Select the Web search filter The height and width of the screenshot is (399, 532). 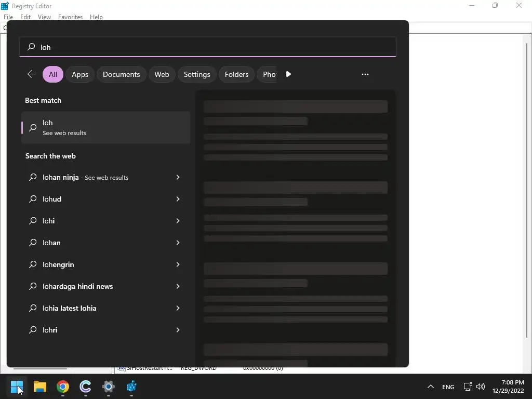click(x=162, y=74)
